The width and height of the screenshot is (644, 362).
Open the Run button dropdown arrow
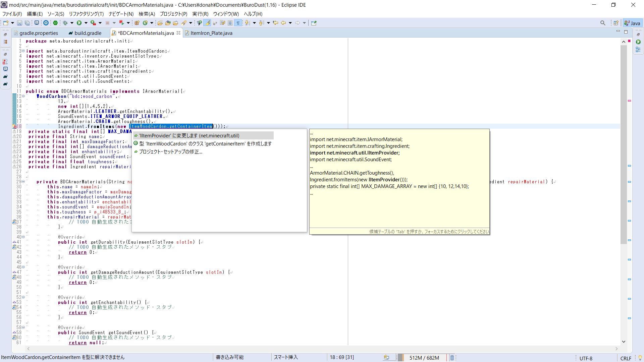coord(86,23)
